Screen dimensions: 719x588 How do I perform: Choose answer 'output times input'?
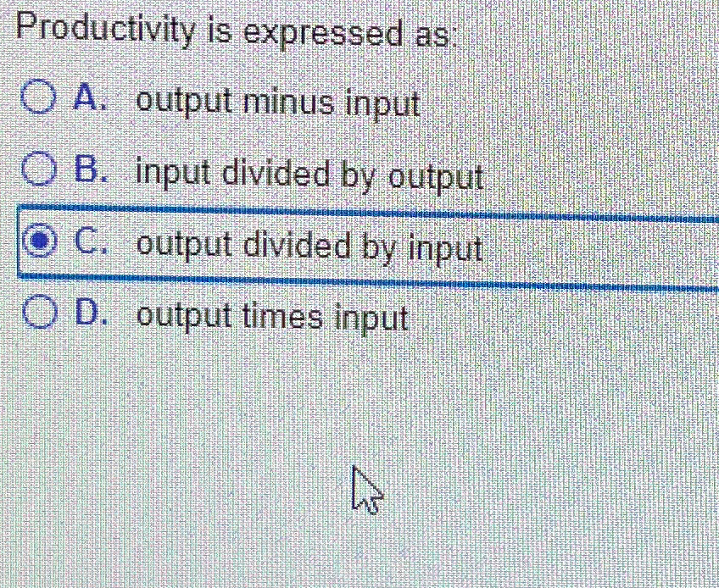click(x=271, y=318)
